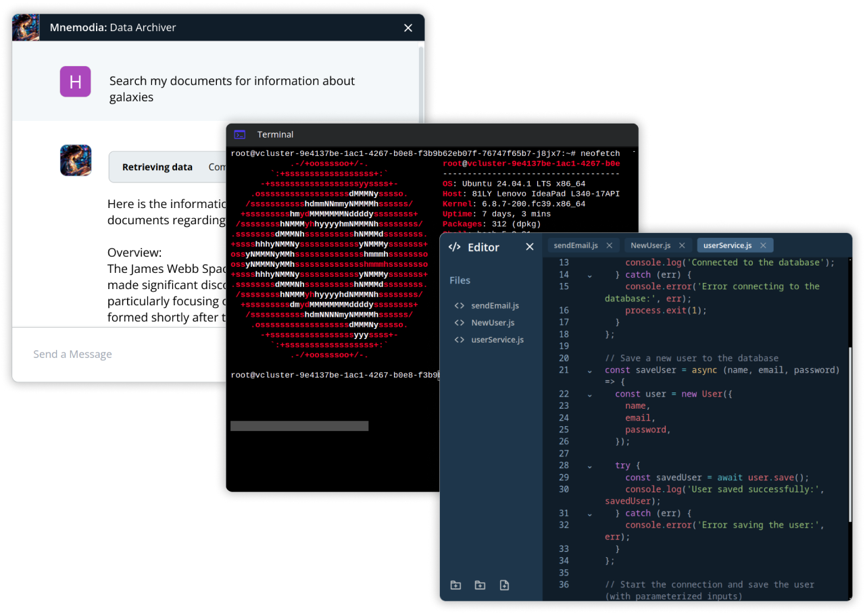Collapse the catch block at line 14
This screenshot has height=616, width=865.
coord(589,276)
